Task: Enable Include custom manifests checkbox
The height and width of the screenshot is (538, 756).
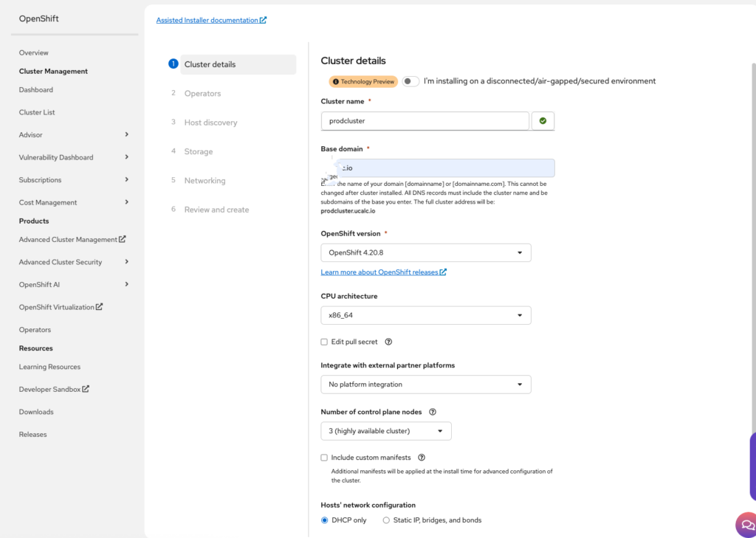Action: pos(324,458)
